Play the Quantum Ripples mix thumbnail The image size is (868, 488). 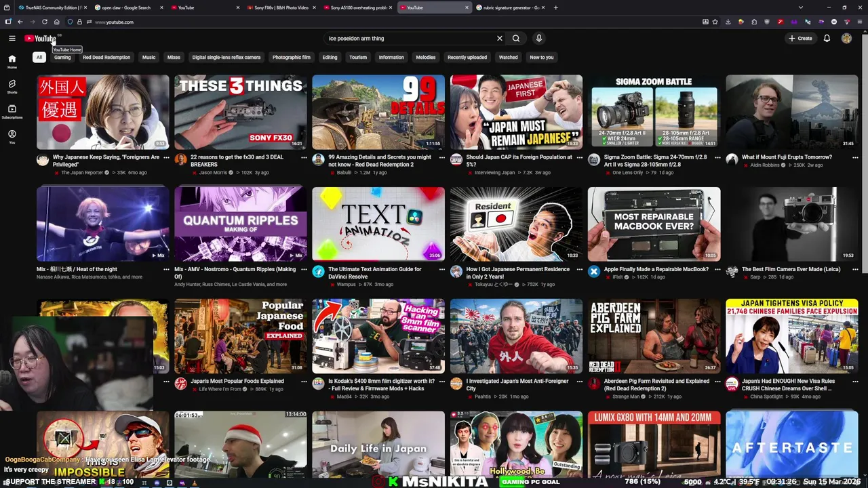(x=240, y=224)
